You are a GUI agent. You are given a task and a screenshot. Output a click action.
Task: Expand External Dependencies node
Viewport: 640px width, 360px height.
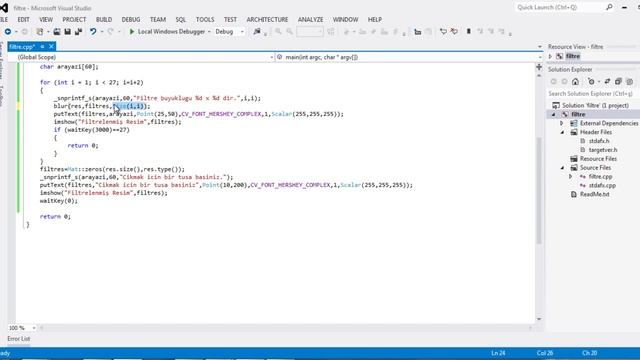coord(562,123)
